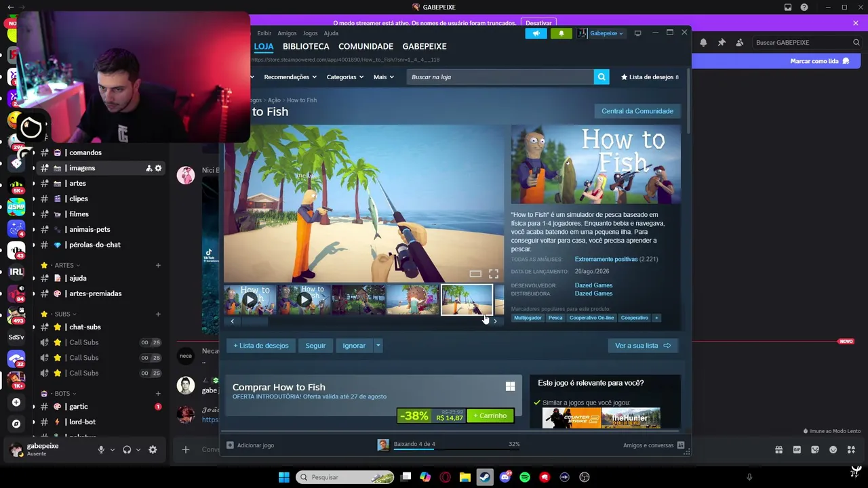Open the Ajuda menu in Steam
868x488 pixels.
(x=331, y=33)
